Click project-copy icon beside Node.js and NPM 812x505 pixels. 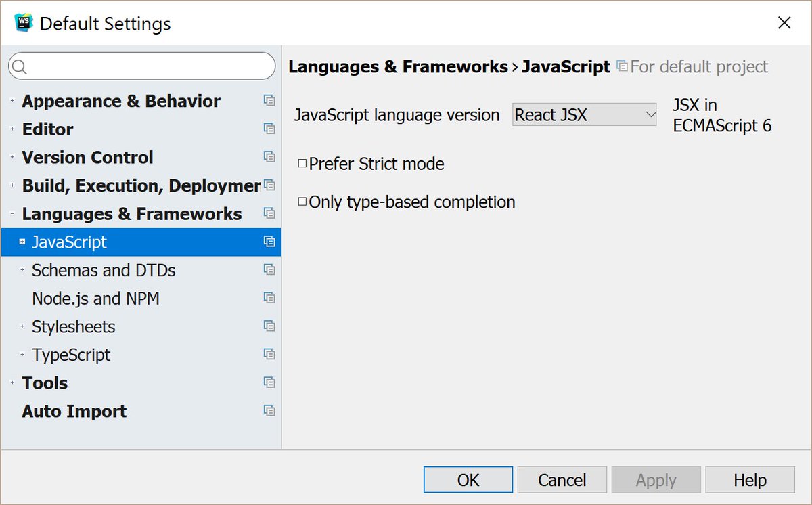269,298
